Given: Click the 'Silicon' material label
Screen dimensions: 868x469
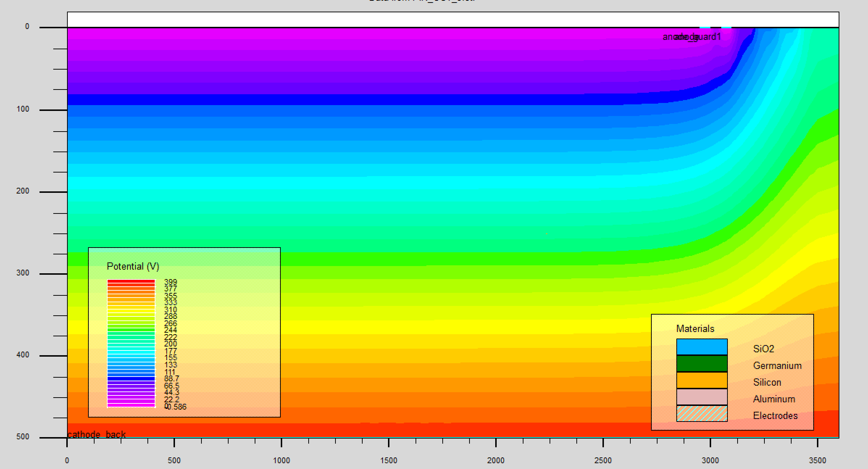Looking at the screenshot, I should pos(767,382).
